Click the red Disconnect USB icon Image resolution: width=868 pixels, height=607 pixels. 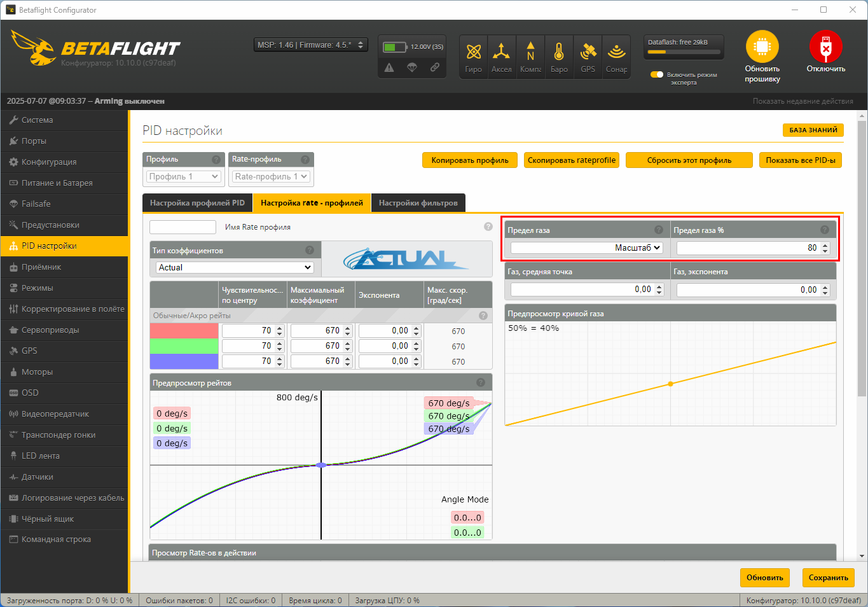coord(825,46)
